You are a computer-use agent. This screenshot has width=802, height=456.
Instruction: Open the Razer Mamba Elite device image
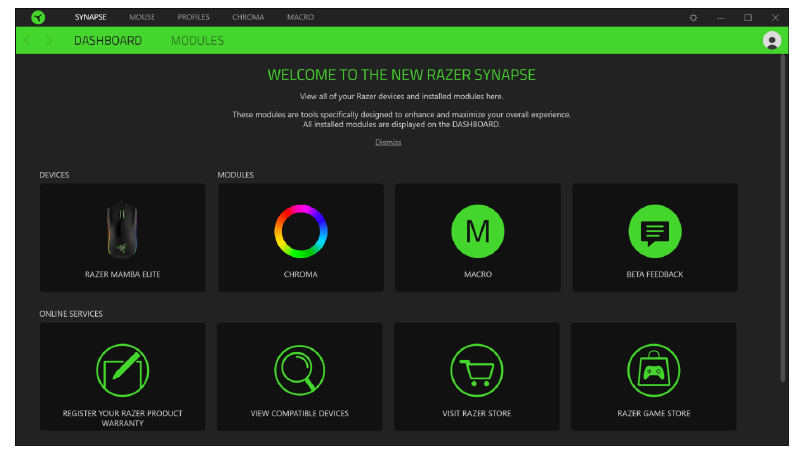pos(122,231)
